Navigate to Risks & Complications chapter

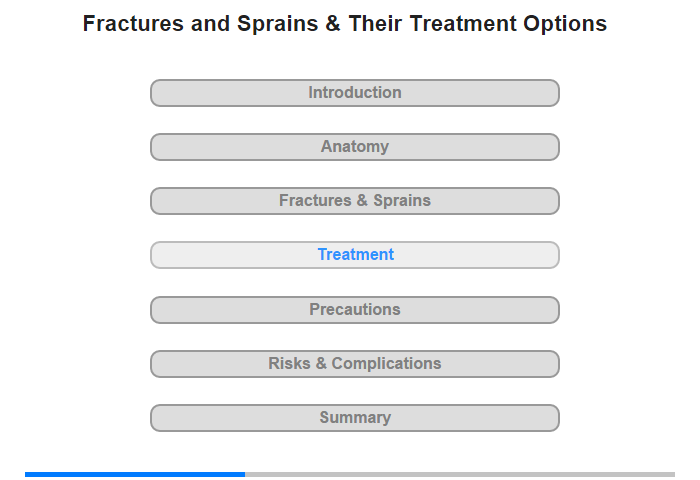(x=355, y=363)
